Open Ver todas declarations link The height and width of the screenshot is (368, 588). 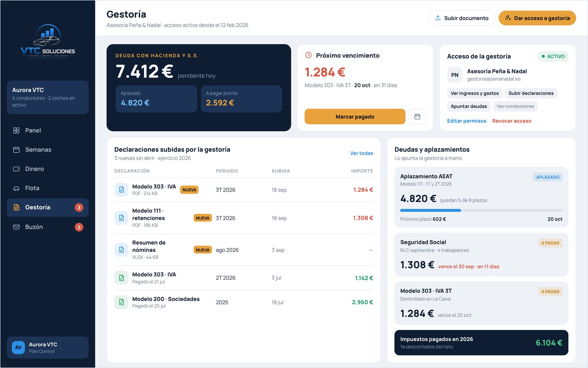(362, 153)
